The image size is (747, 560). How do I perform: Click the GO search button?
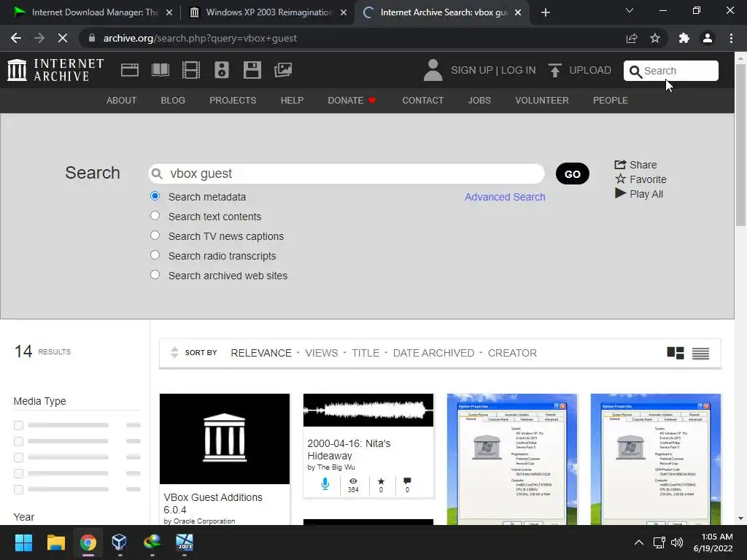[x=572, y=174]
